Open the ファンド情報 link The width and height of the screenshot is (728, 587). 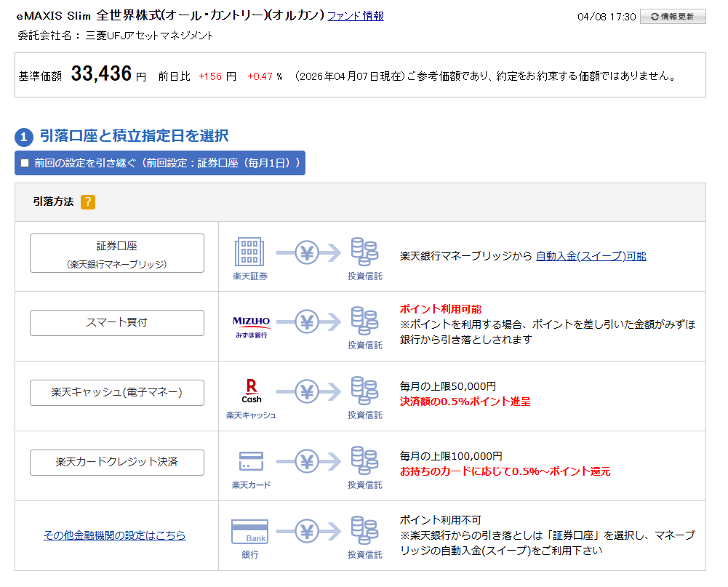click(356, 16)
